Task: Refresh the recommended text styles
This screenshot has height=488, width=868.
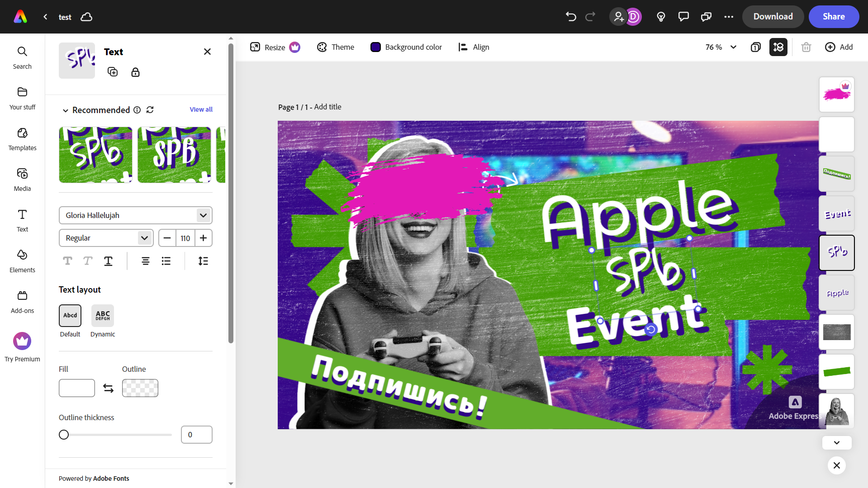Action: pos(150,110)
